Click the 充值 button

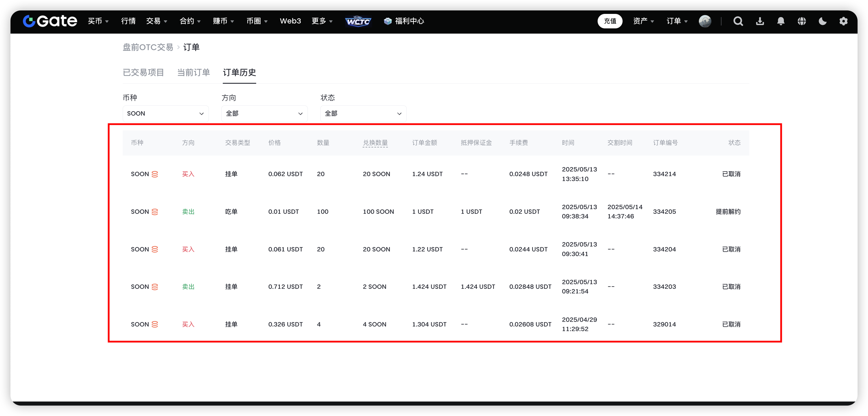point(610,21)
